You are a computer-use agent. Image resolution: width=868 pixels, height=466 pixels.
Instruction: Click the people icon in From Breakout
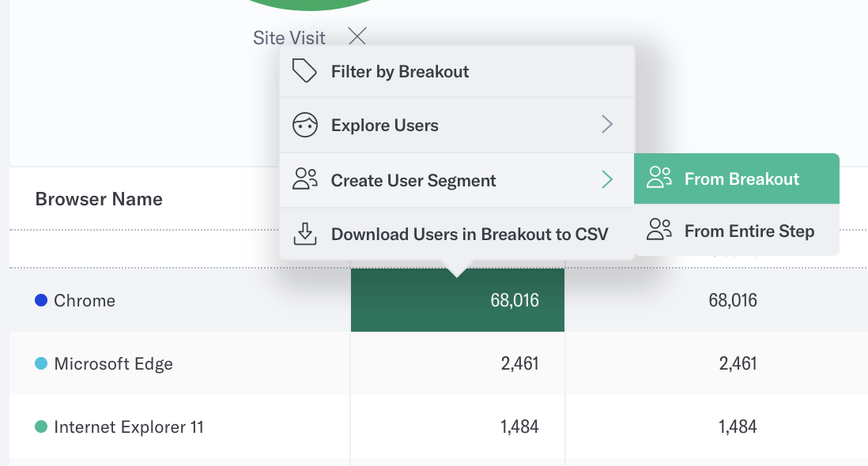659,178
